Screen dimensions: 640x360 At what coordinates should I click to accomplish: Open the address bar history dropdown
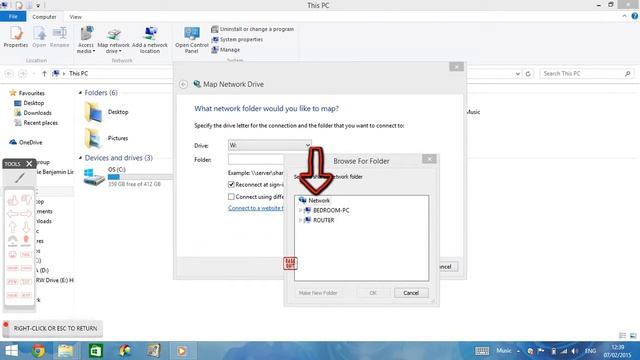point(518,74)
